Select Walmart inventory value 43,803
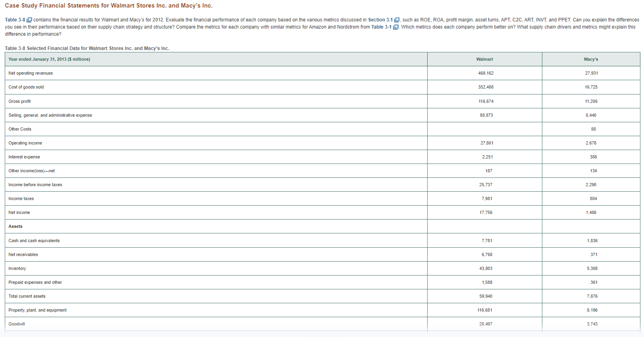The width and height of the screenshot is (644, 337). pyautogui.click(x=486, y=268)
